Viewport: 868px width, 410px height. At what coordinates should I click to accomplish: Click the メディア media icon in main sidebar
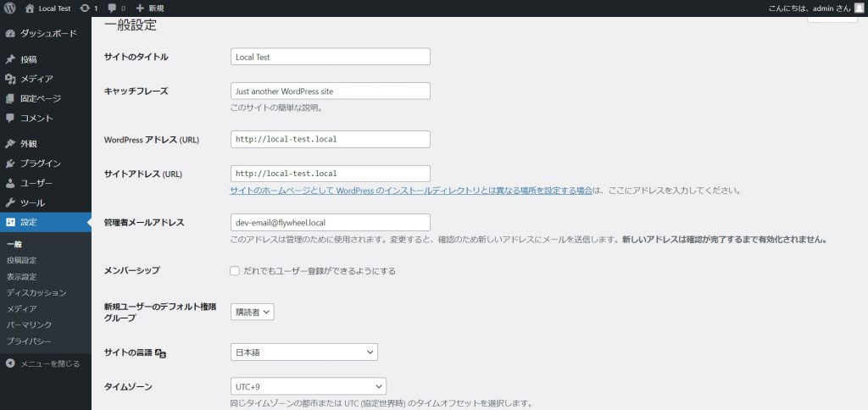click(10, 79)
